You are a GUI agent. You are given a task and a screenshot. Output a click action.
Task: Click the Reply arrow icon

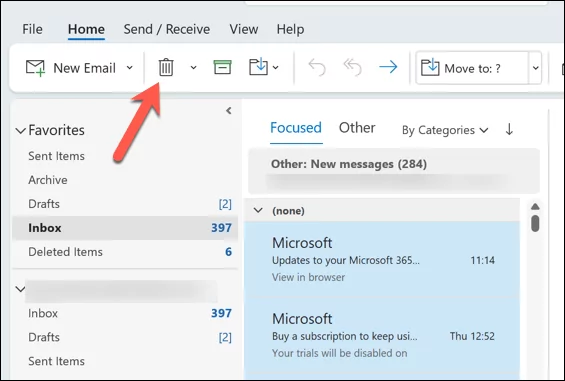point(317,67)
